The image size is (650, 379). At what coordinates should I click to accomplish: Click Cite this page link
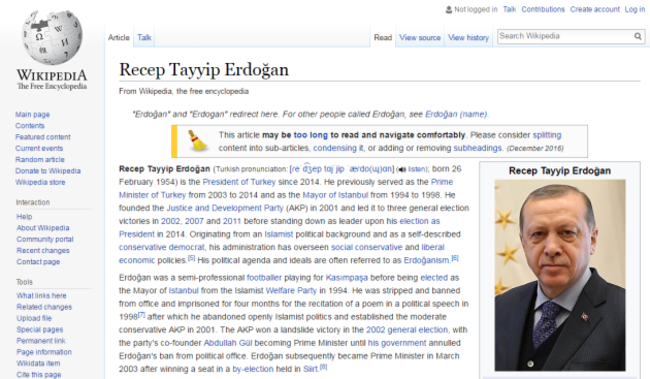(x=39, y=374)
